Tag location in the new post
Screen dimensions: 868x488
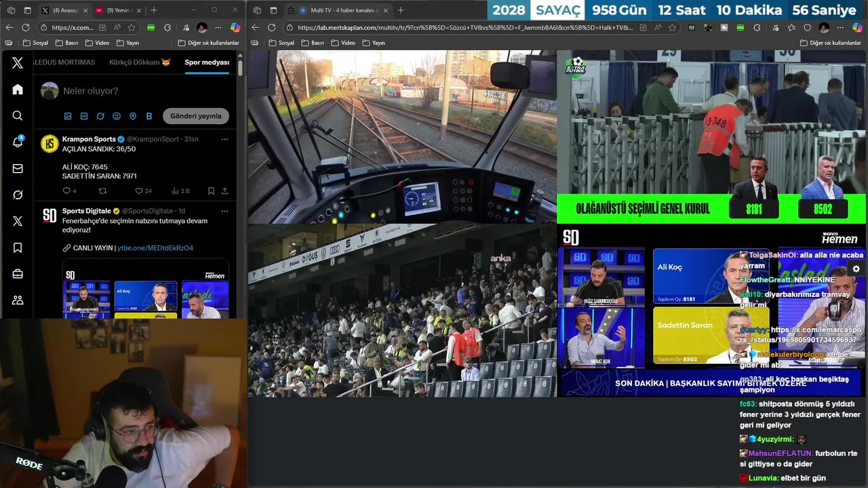[x=133, y=116]
